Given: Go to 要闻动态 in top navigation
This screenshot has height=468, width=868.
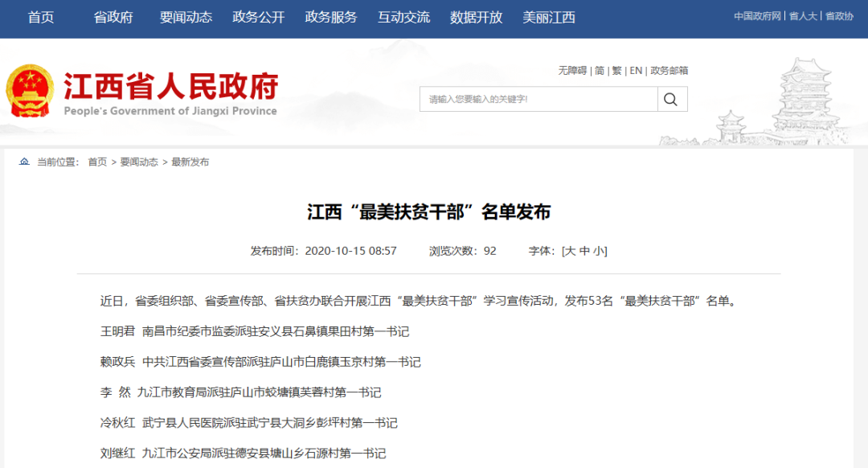Looking at the screenshot, I should [x=186, y=18].
